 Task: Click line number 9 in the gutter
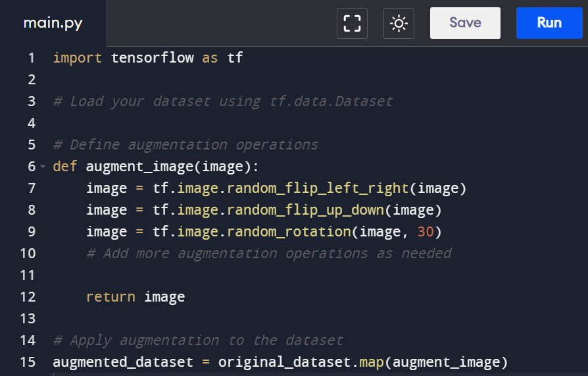pyautogui.click(x=31, y=232)
